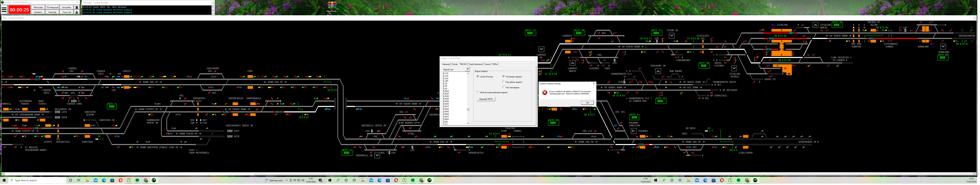The height and width of the screenshot is (185, 980).
Task: Click the DUTY DB indicator near Dunblane
Action: pos(943,57)
